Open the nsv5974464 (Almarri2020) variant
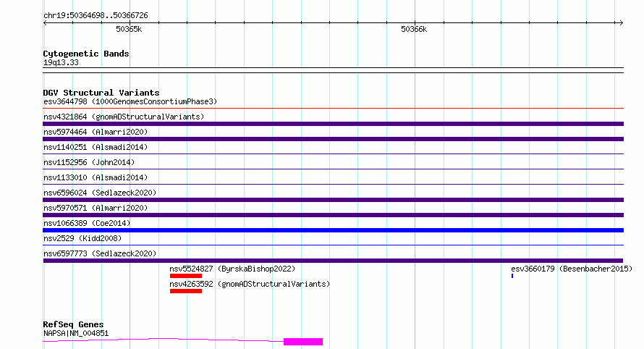Viewport: 644px width, 349px height. 96,132
